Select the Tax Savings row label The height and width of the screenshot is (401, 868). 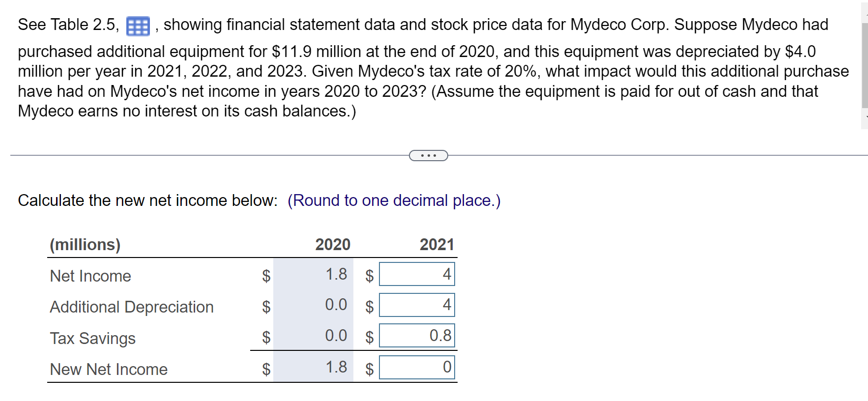tap(92, 338)
